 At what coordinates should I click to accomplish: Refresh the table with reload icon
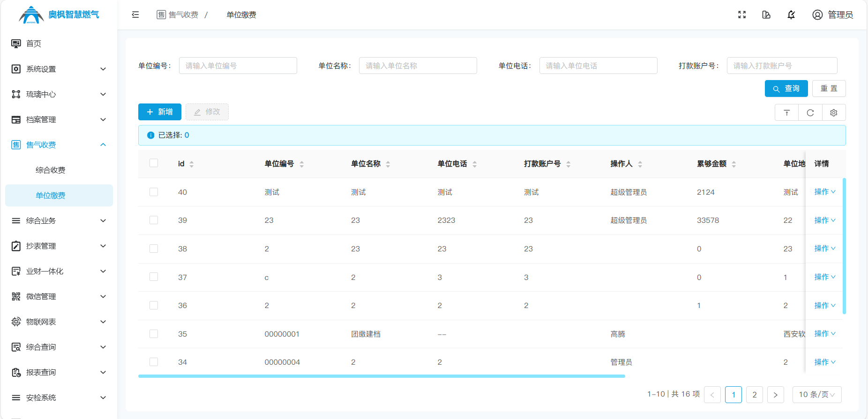(810, 113)
